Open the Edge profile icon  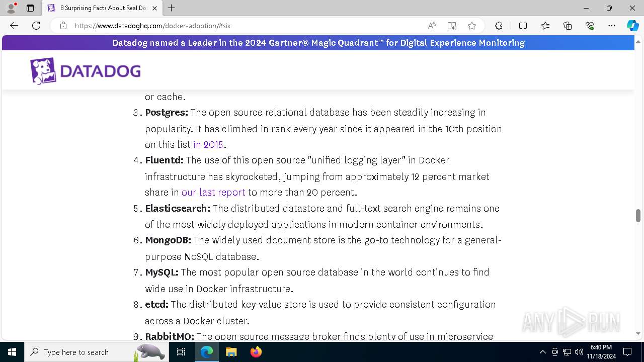(11, 8)
